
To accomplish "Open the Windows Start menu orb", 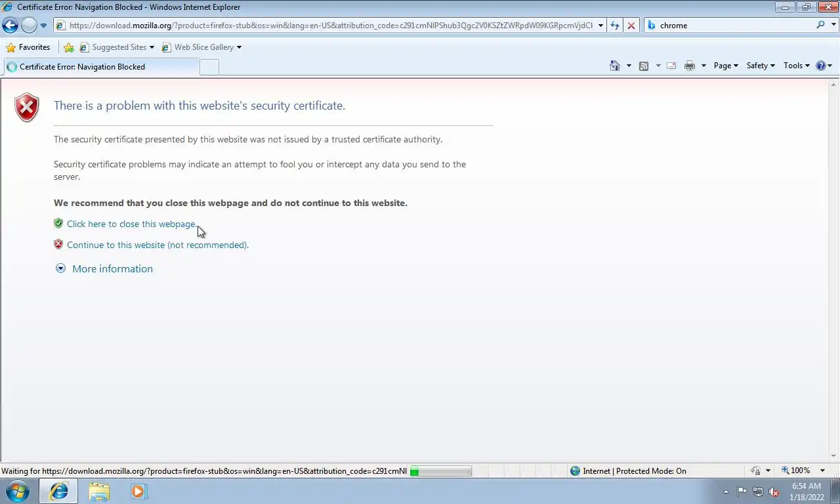I will pyautogui.click(x=16, y=491).
